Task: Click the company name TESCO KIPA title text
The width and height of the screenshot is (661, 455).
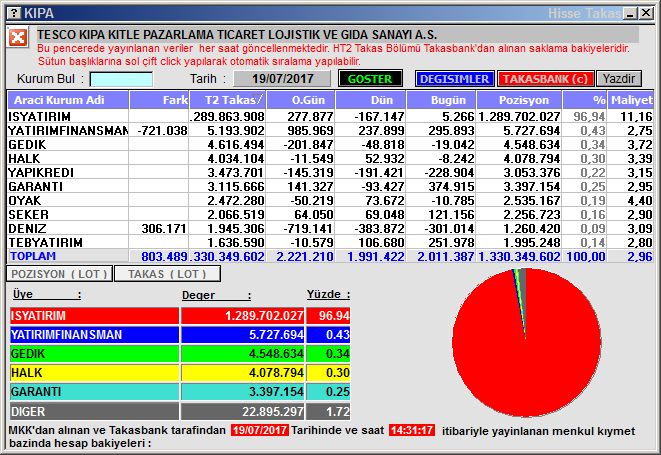Action: tap(237, 34)
